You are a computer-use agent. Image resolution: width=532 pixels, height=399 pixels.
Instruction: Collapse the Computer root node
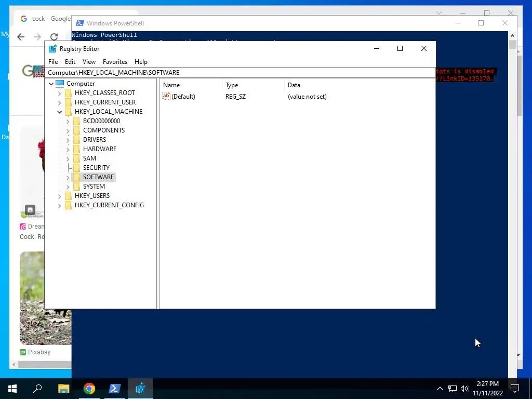tap(51, 84)
